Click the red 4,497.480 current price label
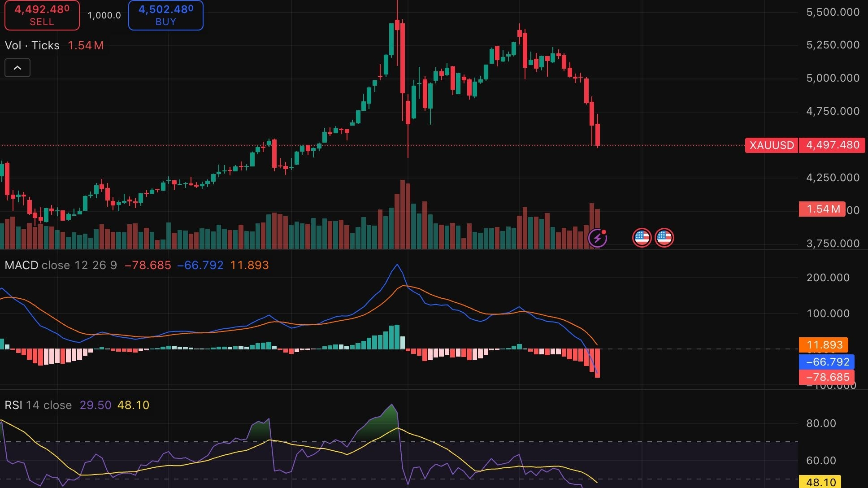The height and width of the screenshot is (488, 868). tap(833, 145)
